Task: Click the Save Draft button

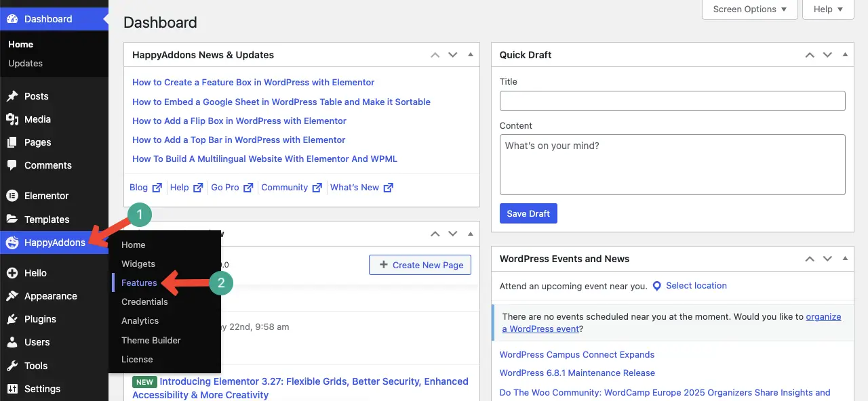Action: [x=528, y=213]
